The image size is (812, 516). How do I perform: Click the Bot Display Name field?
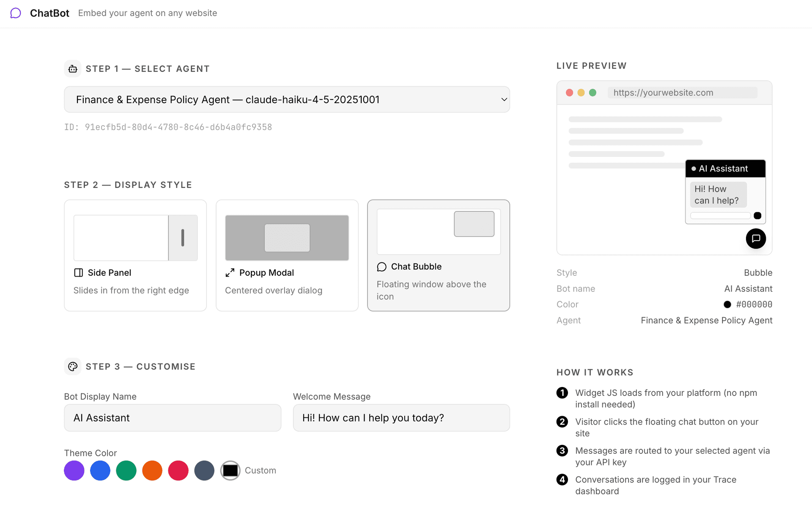[x=173, y=418]
